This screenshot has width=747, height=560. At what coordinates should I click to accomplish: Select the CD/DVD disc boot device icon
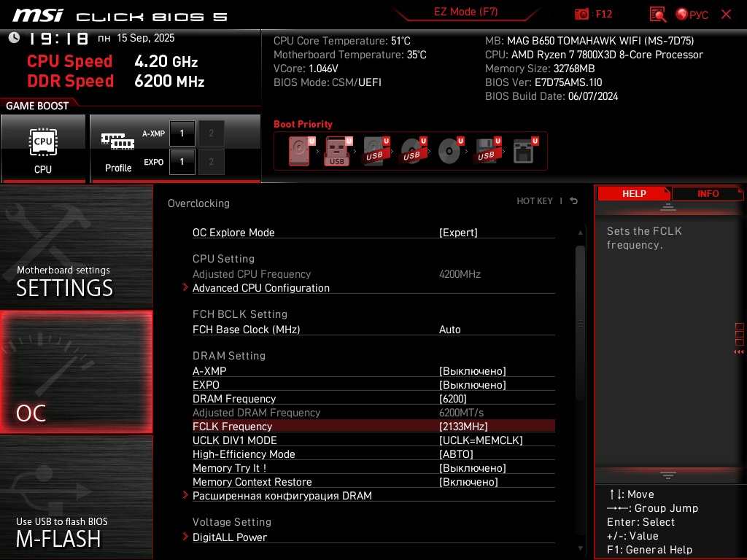[x=450, y=151]
